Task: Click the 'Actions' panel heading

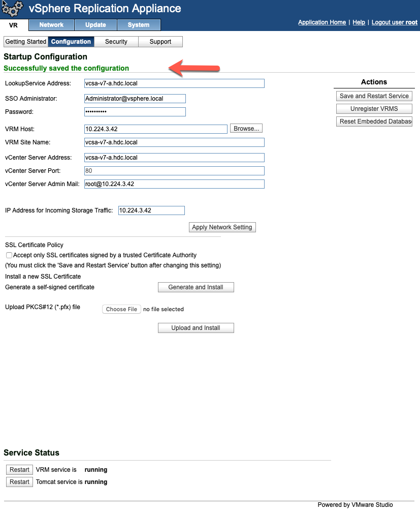Action: tap(374, 82)
